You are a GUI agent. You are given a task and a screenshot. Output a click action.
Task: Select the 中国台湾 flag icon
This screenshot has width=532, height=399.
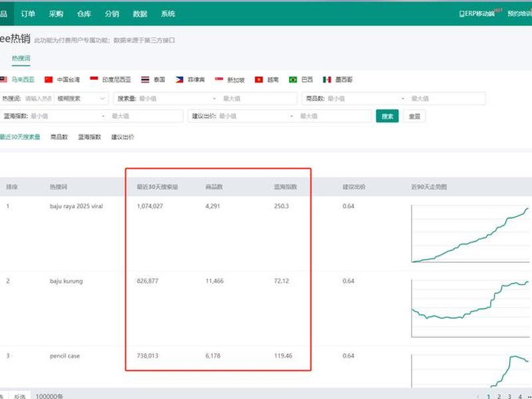(x=49, y=79)
